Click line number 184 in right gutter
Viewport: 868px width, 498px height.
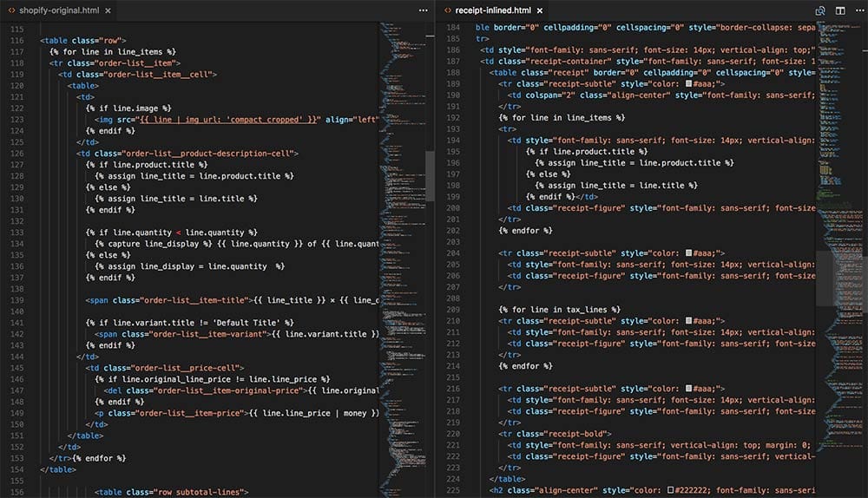point(453,27)
